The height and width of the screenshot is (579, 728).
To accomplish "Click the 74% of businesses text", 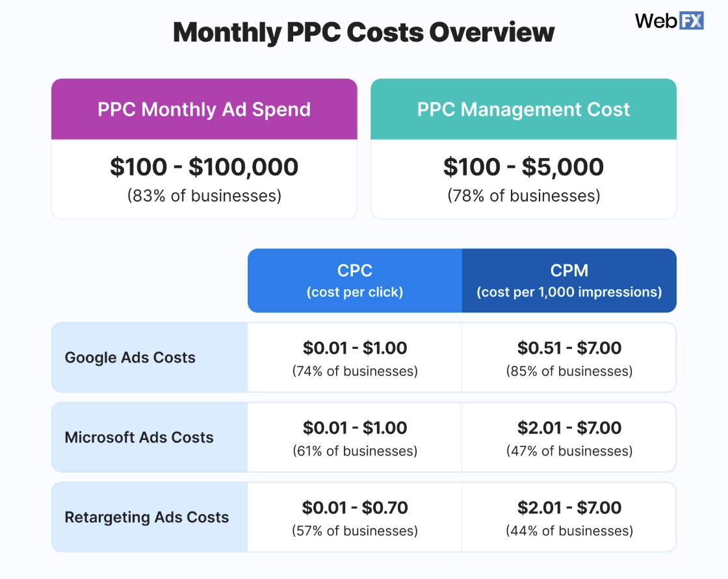I will click(355, 371).
